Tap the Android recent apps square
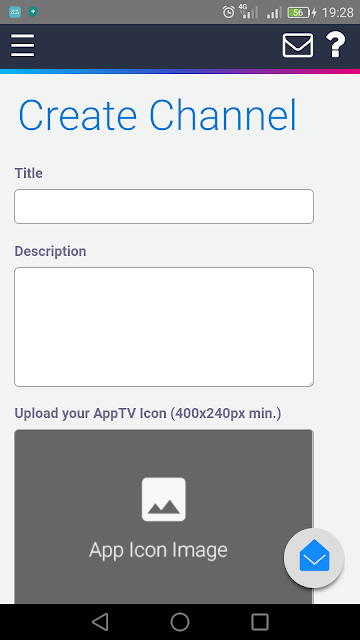 pos(260,622)
